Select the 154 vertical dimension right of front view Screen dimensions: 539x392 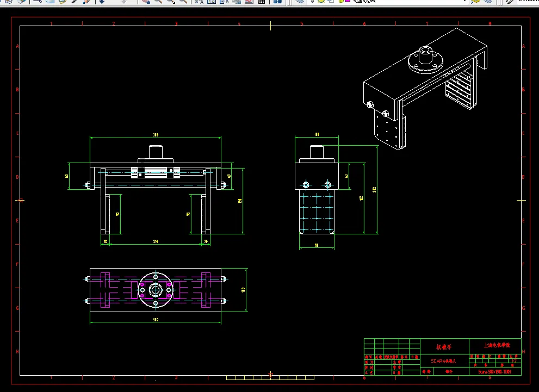240,201
